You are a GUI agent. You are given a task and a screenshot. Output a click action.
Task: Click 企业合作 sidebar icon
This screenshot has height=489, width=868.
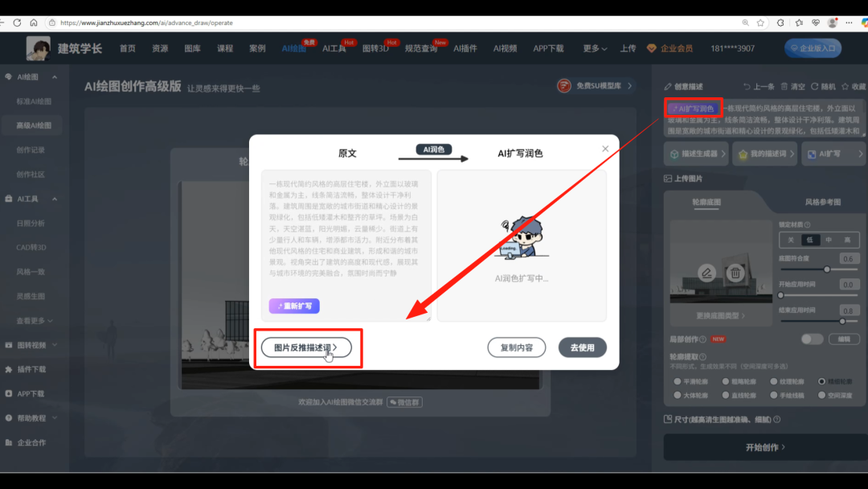coord(8,442)
